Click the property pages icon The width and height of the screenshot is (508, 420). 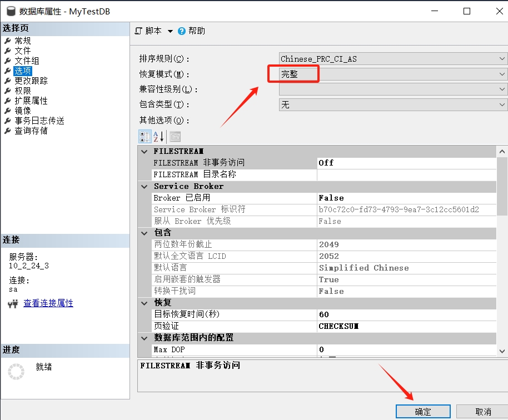[x=175, y=136]
